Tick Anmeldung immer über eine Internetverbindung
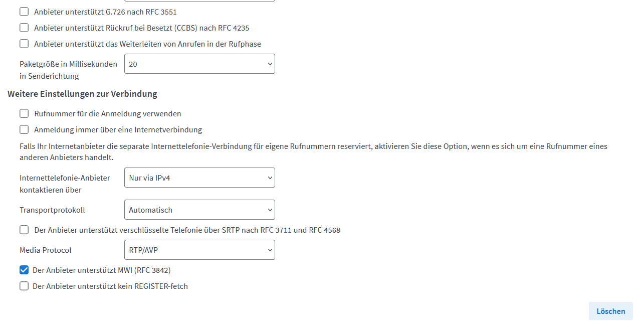Screen dimensions: 644x326 pos(24,129)
